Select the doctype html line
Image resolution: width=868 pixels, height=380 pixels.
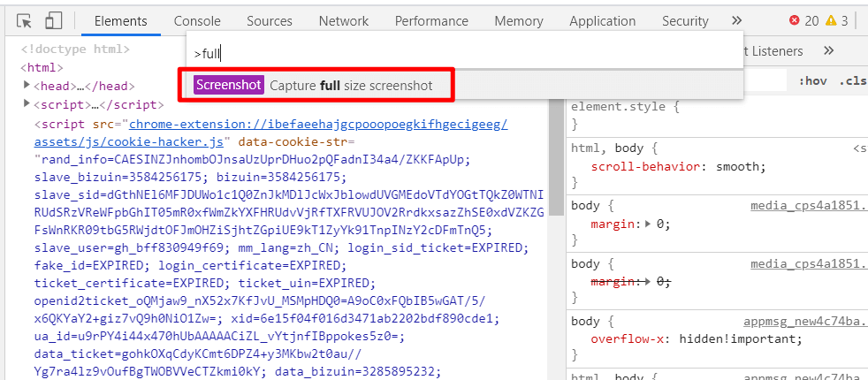point(75,49)
